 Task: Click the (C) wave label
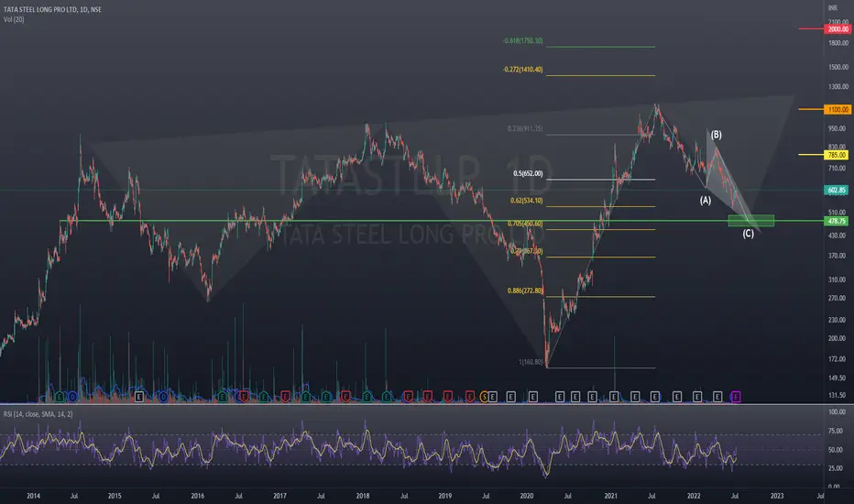[749, 234]
